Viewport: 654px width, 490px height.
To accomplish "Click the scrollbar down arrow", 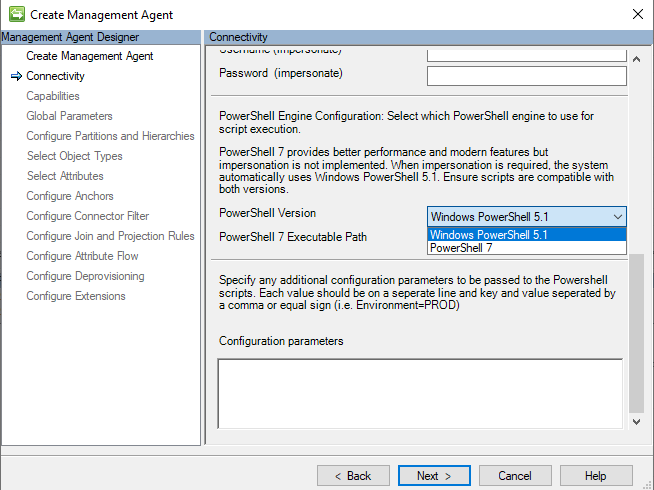I will [638, 422].
